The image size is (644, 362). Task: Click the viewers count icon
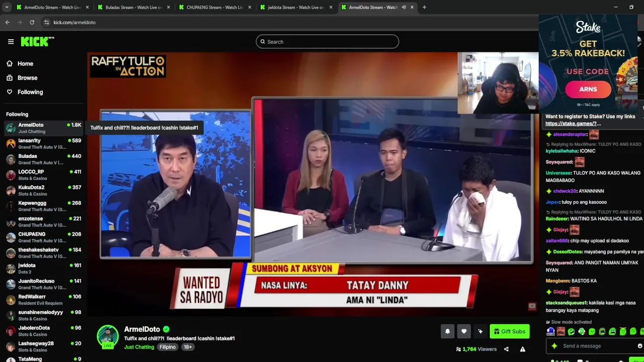458,349
